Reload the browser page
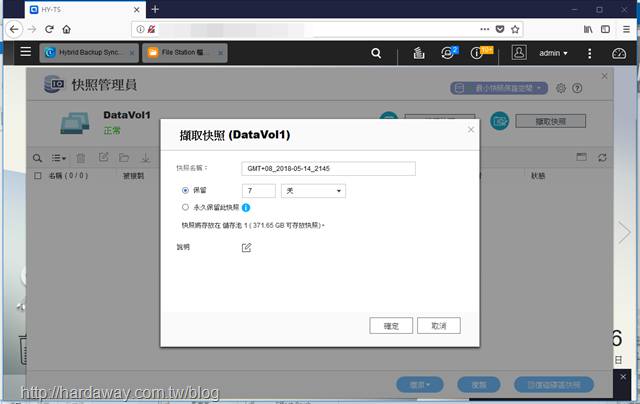This screenshot has height=404, width=640. point(49,29)
